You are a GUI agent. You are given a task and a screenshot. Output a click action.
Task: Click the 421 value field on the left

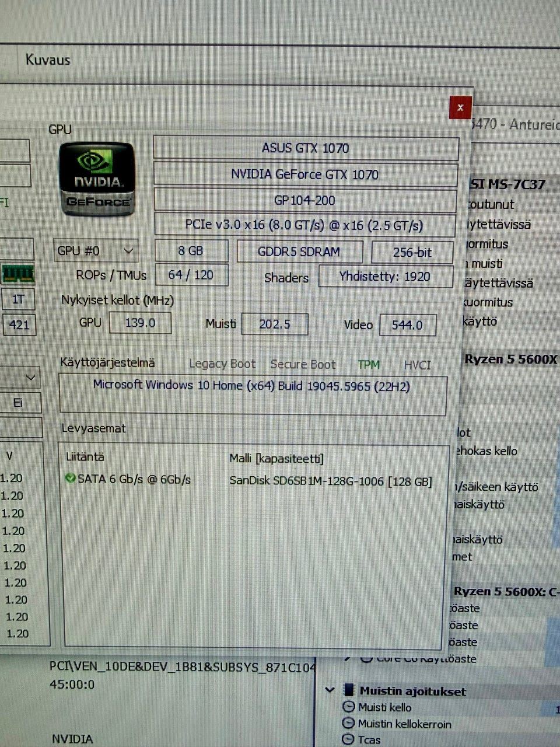click(19, 324)
